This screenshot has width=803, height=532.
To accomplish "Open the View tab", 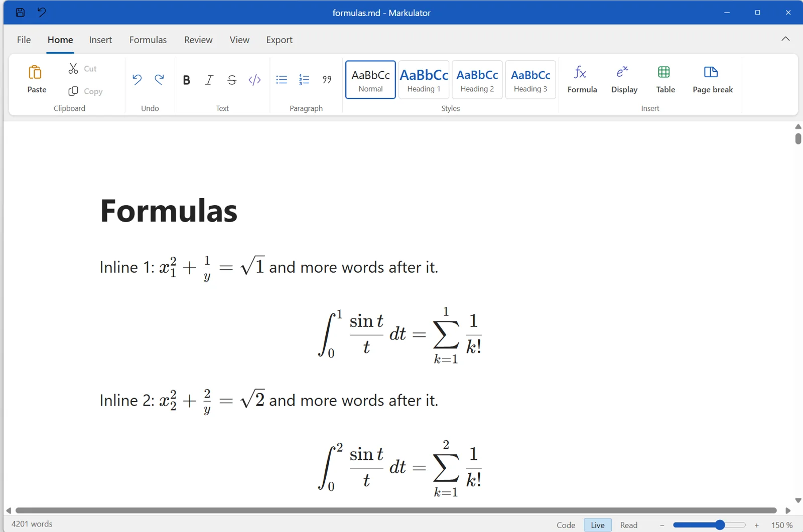I will pyautogui.click(x=239, y=40).
